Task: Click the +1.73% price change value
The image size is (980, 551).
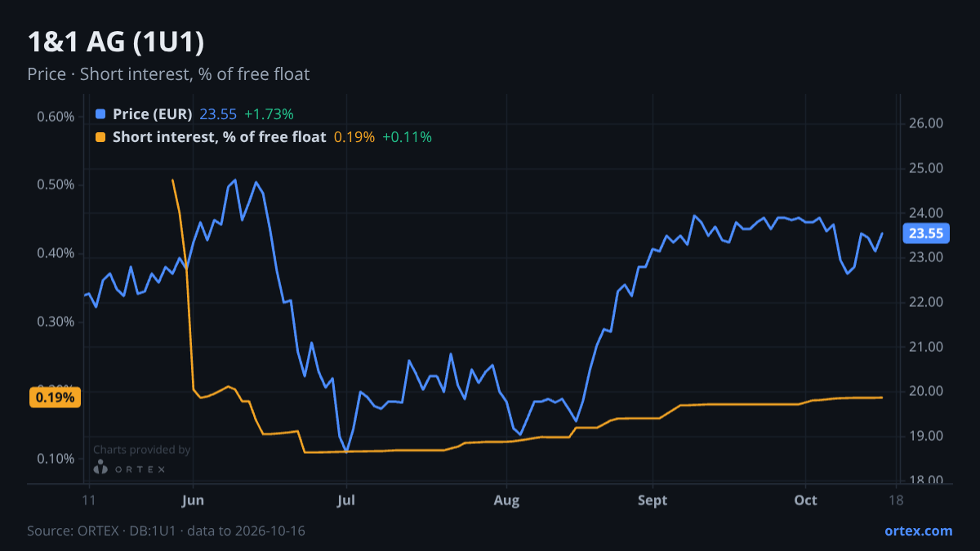Action: point(269,113)
